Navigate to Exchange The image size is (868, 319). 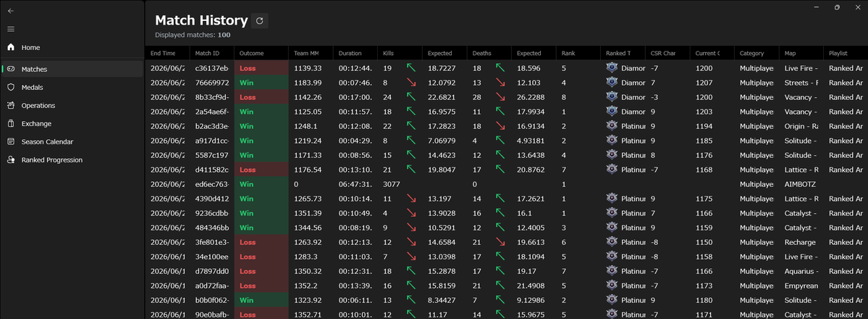pyautogui.click(x=72, y=124)
